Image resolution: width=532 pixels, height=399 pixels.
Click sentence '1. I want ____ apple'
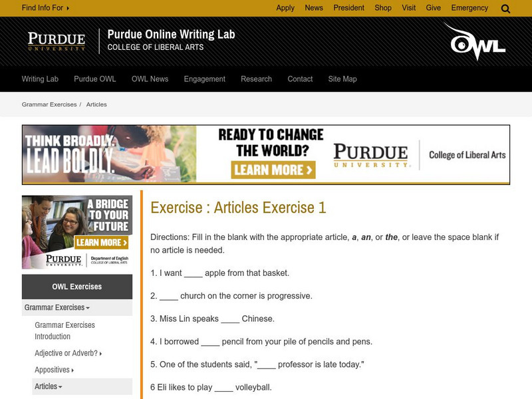coord(219,273)
